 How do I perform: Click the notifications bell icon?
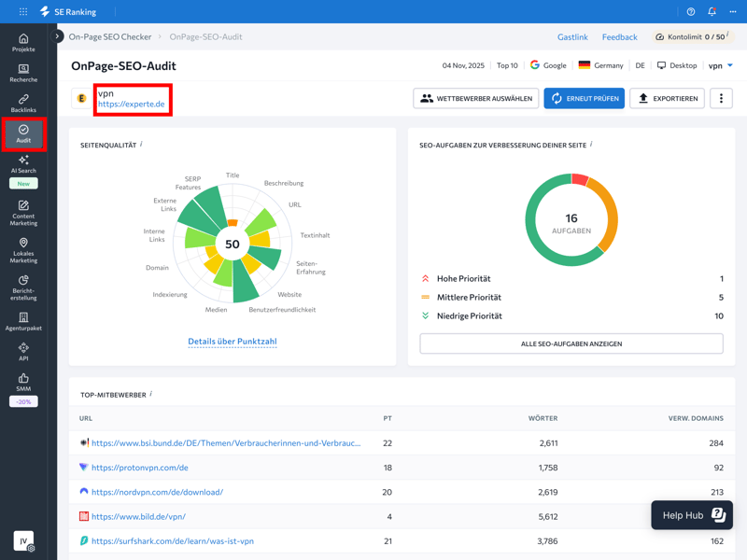[712, 12]
